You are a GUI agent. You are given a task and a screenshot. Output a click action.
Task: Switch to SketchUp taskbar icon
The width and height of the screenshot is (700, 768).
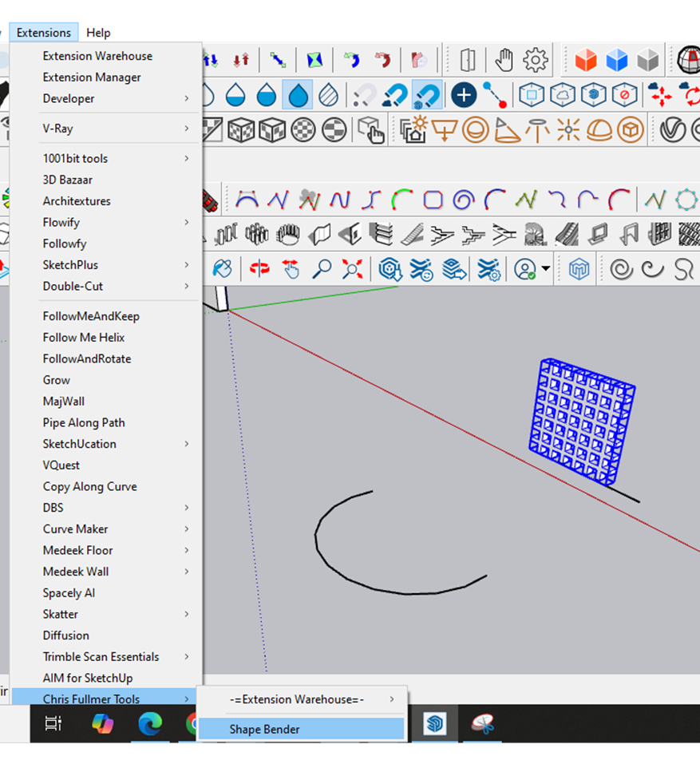435,723
